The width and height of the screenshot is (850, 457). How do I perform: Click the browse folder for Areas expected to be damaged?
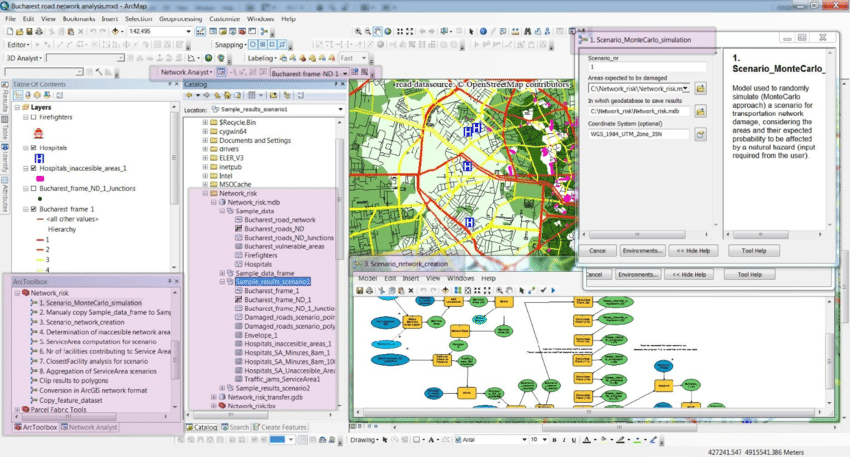[700, 88]
